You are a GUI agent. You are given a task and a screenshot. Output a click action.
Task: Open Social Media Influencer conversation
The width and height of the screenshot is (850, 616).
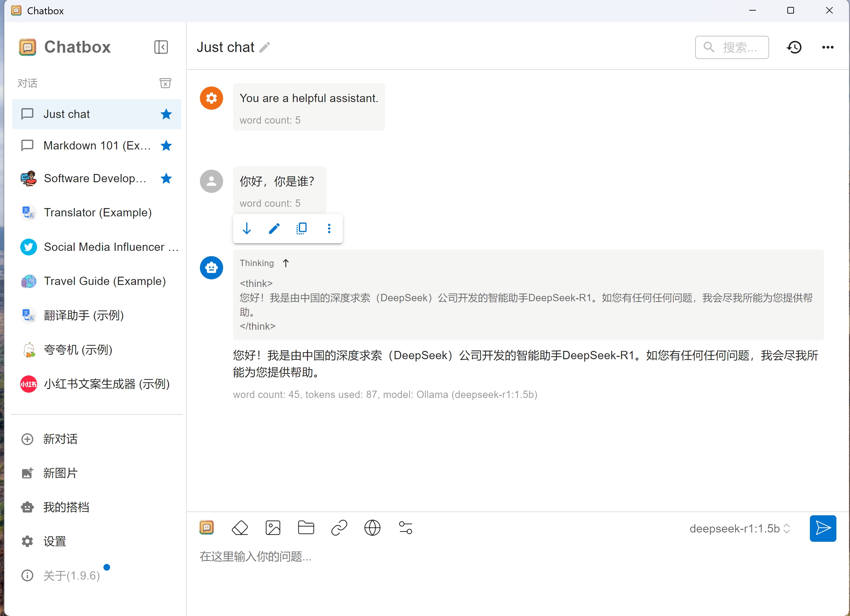point(97,247)
